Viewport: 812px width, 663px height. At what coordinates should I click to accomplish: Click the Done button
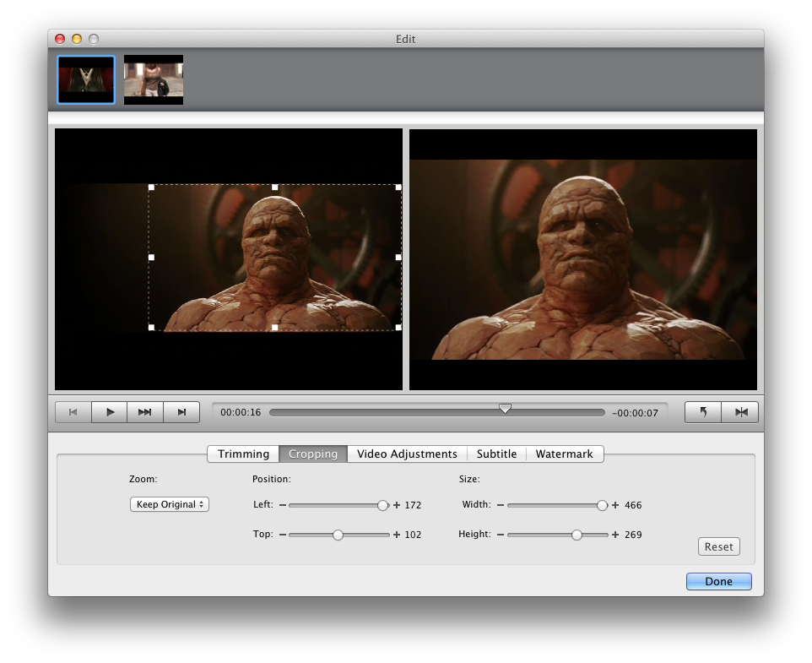(718, 581)
